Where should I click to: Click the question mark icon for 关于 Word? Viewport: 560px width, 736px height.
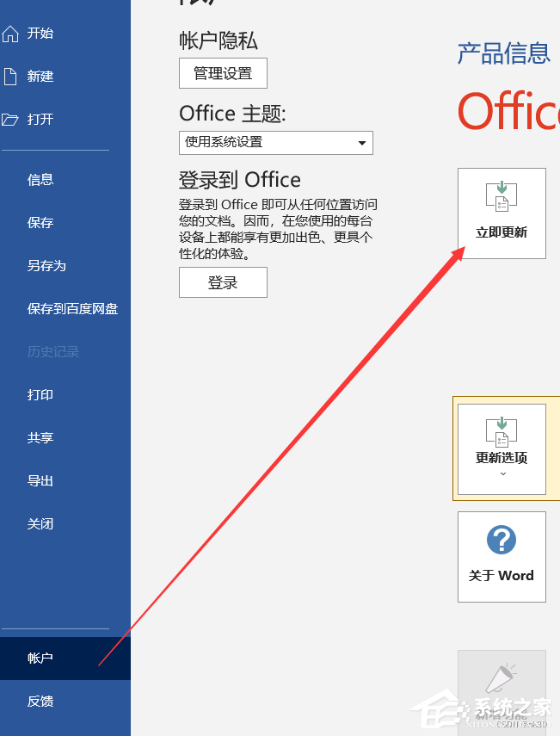click(x=502, y=540)
